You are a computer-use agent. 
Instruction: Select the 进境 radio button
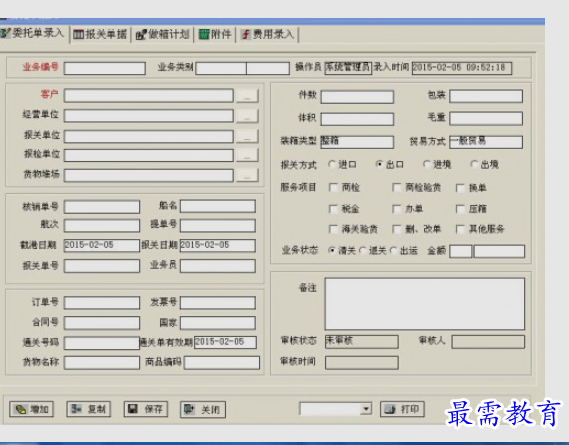pos(426,164)
